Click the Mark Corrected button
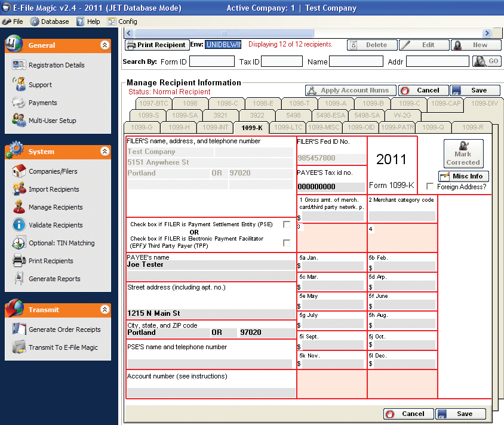The image size is (504, 425). pos(463,154)
